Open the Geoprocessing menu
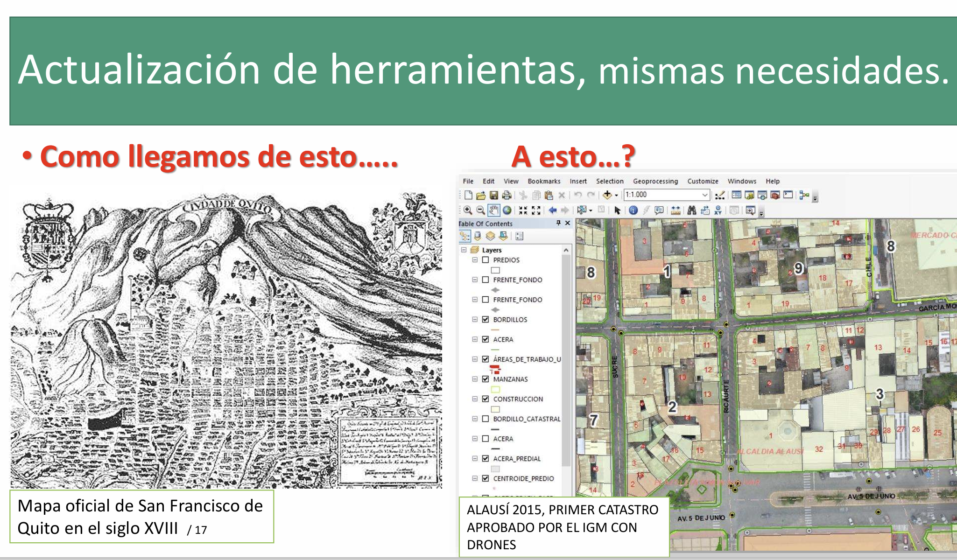Image resolution: width=957 pixels, height=560 pixels. pyautogui.click(x=655, y=181)
